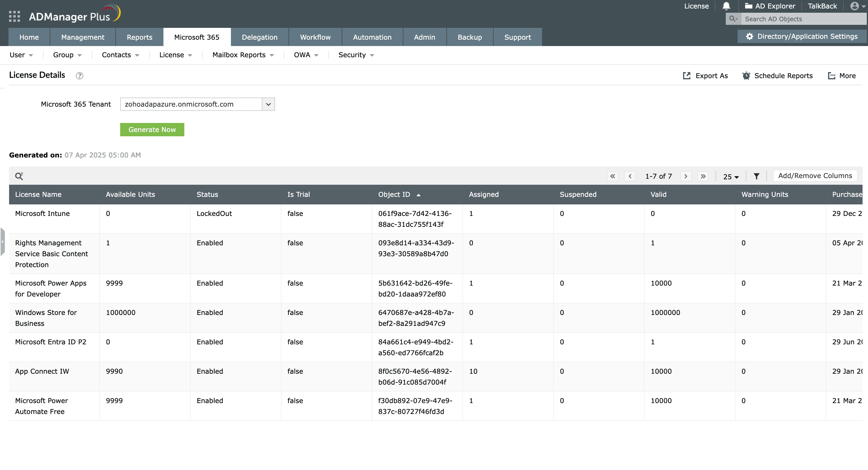Expand the Mailbox Reports submenu
The width and height of the screenshot is (868, 470).
click(x=243, y=55)
